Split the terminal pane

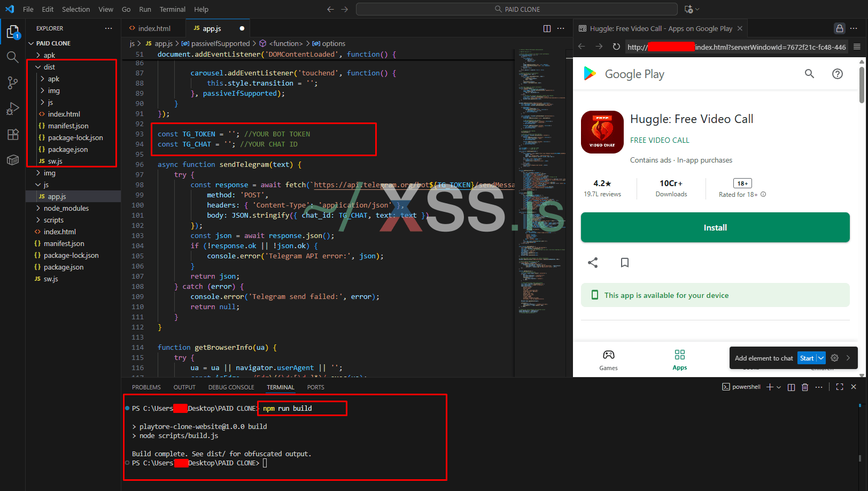coord(791,387)
